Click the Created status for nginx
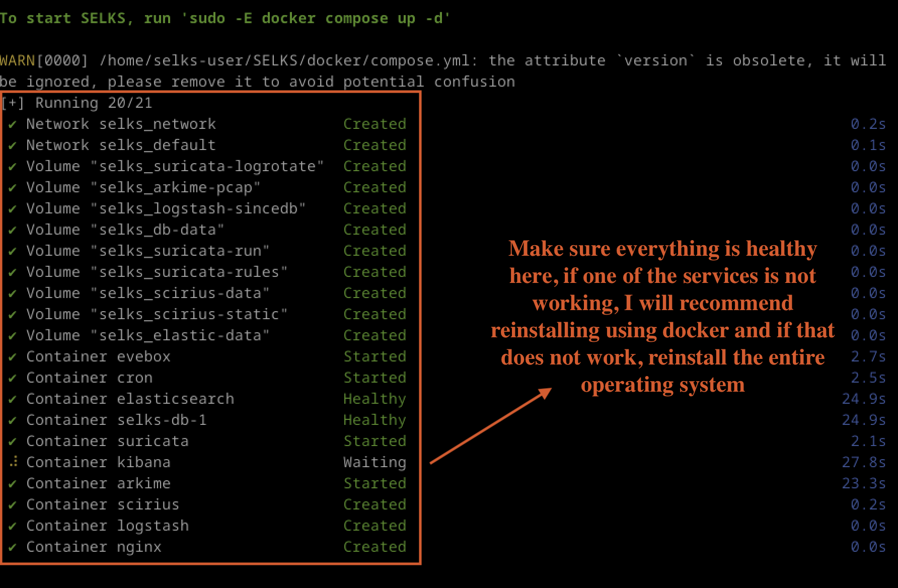This screenshot has width=898, height=588. [x=375, y=547]
